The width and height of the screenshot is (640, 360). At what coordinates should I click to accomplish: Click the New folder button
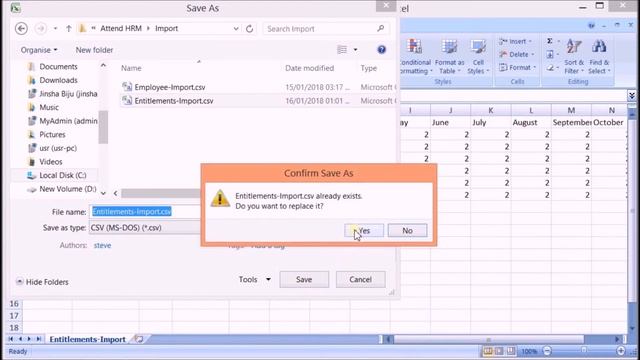tap(94, 50)
